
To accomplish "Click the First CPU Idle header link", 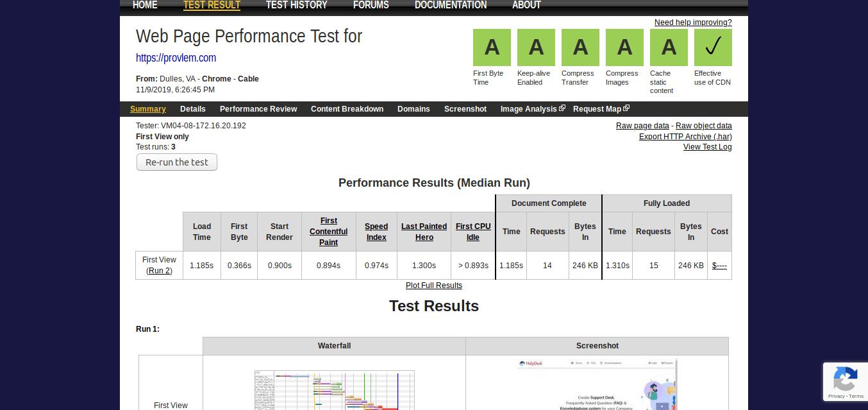I will click(473, 232).
